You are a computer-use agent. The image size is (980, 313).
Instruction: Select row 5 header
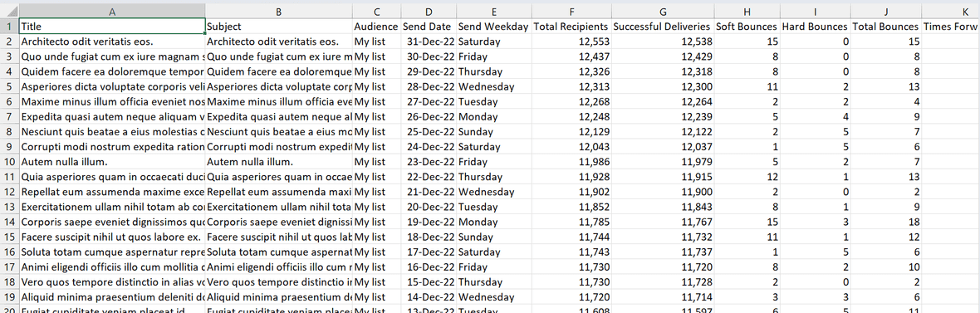pyautogui.click(x=9, y=87)
